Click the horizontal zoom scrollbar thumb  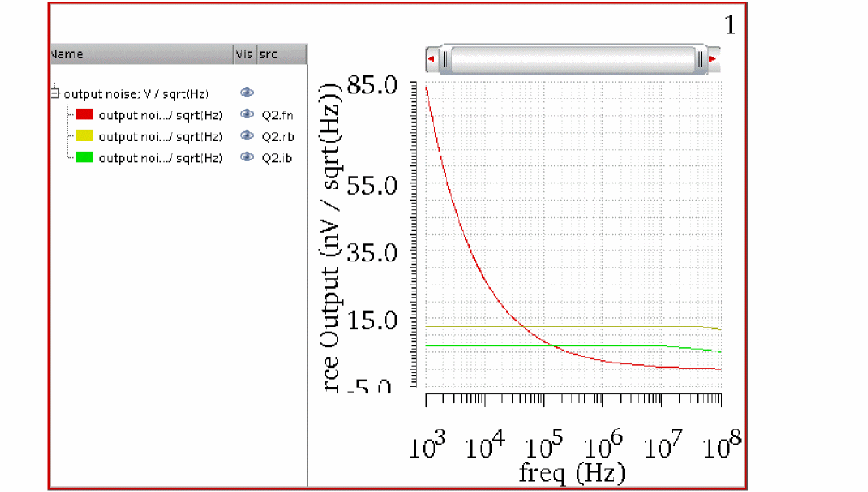573,59
